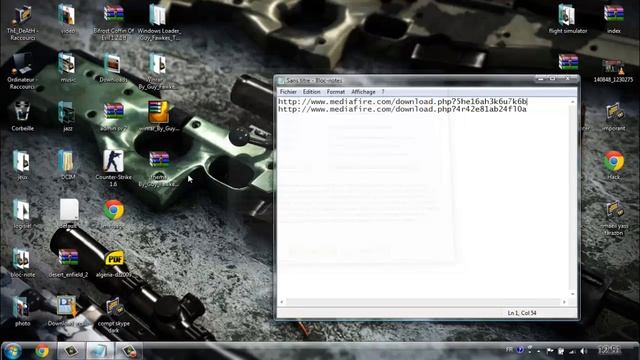Select the compt skype dark icon
Screen dimensions: 640x360
(x=113, y=314)
